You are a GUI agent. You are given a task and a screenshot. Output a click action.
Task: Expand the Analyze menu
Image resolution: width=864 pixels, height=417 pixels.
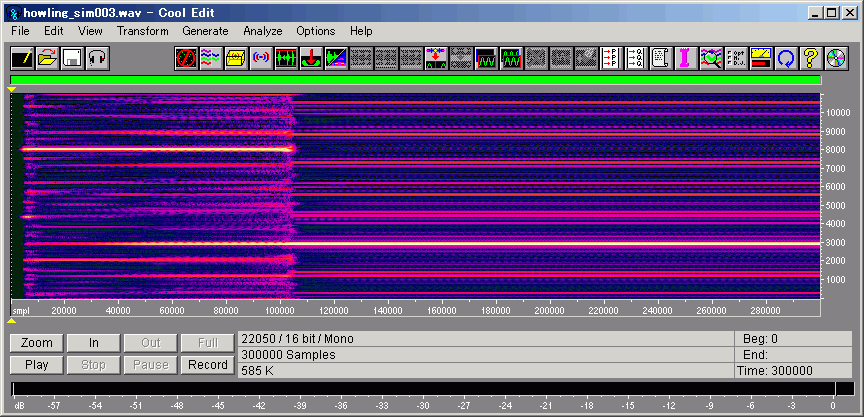click(263, 31)
